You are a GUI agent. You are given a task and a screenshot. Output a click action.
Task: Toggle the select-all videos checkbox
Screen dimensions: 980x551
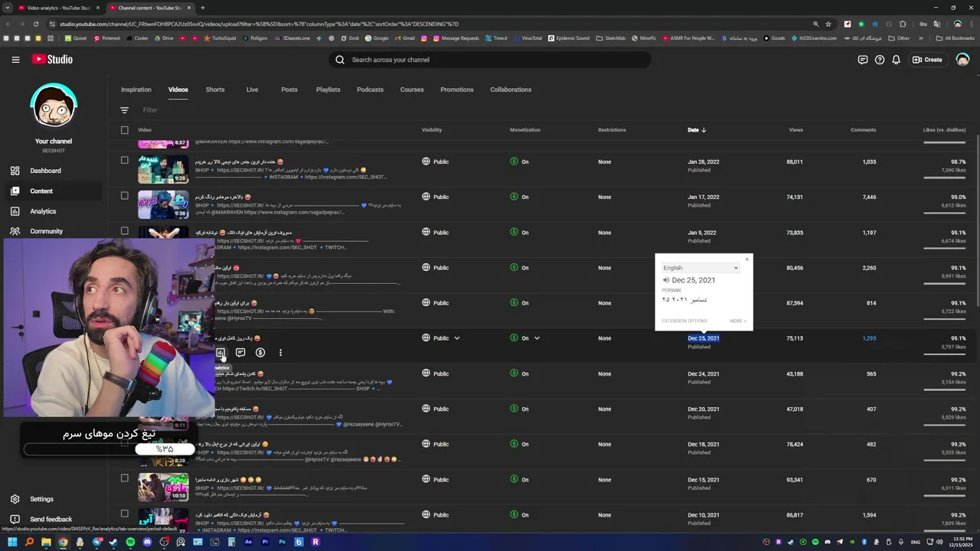(x=125, y=130)
